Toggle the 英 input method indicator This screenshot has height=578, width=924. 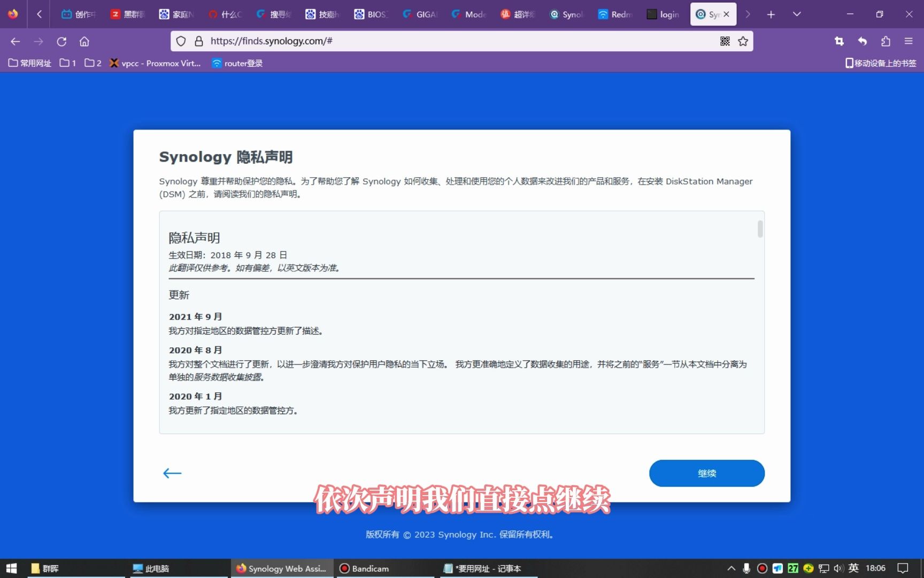coord(853,568)
